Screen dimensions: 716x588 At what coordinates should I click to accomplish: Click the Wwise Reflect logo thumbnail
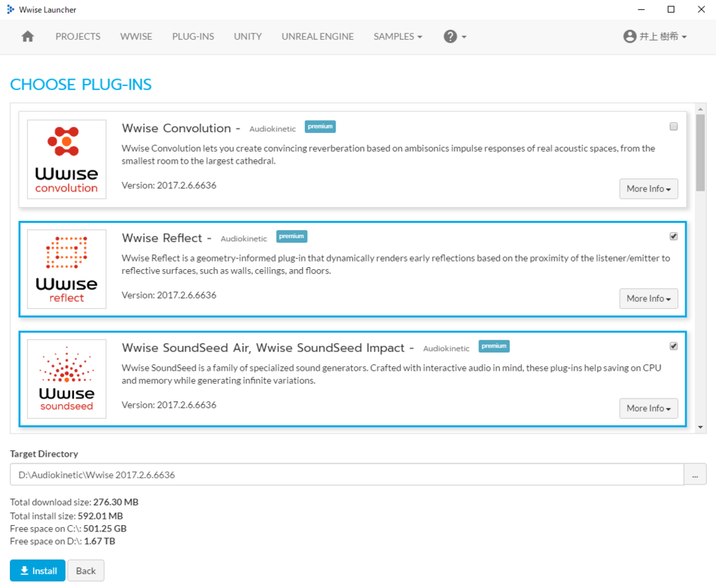[66, 269]
